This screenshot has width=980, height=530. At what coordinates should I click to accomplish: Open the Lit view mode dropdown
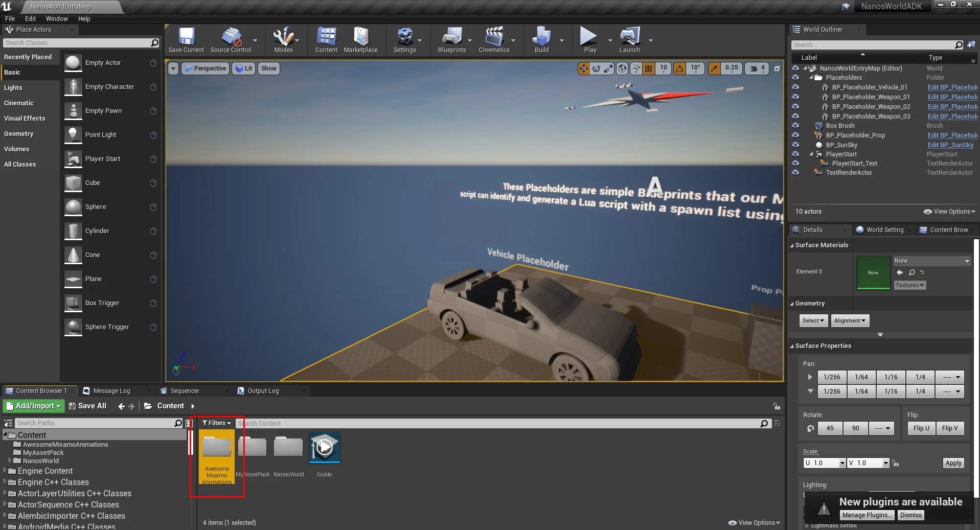coord(244,68)
